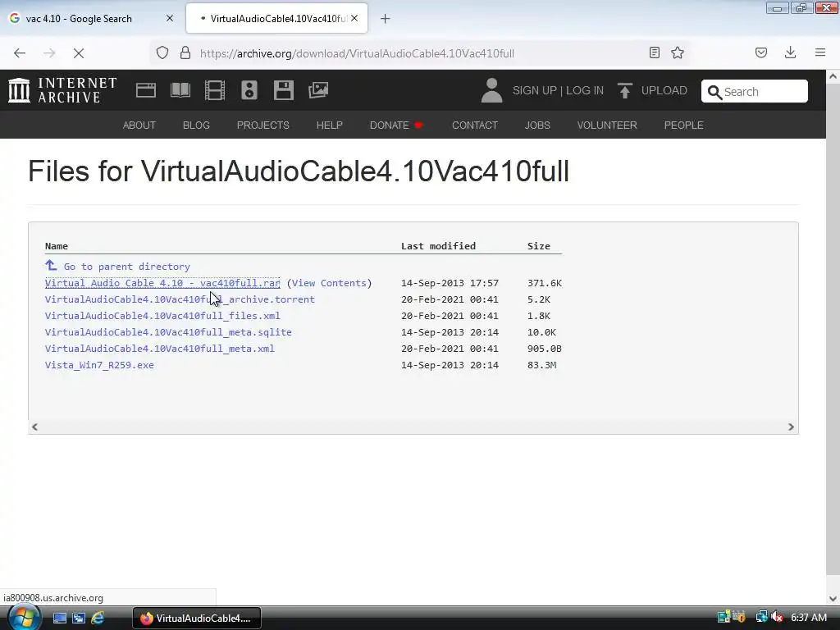840x630 pixels.
Task: Download vac410full.rar file
Action: point(162,283)
